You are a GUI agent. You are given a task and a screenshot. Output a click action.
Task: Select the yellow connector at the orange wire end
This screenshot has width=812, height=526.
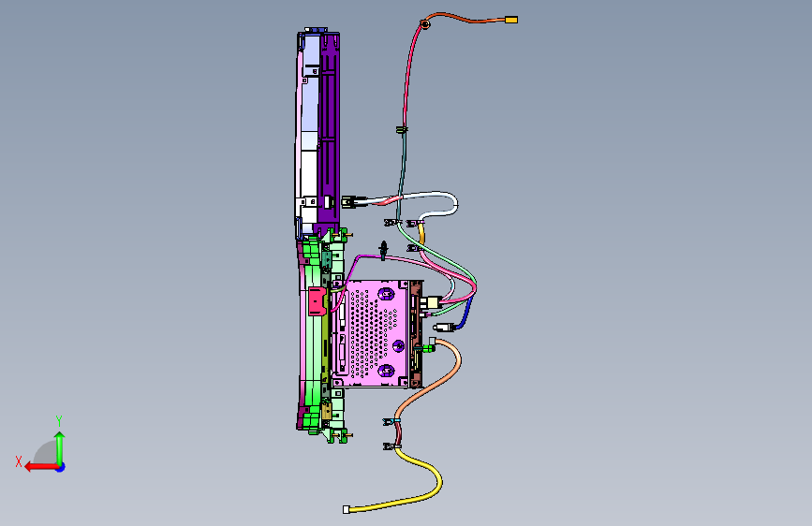[x=510, y=20]
